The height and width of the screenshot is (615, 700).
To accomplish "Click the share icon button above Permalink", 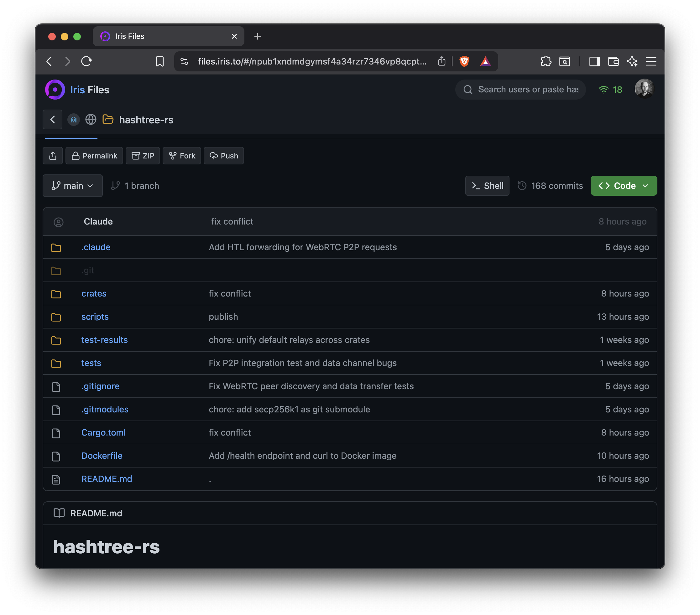I will click(53, 156).
